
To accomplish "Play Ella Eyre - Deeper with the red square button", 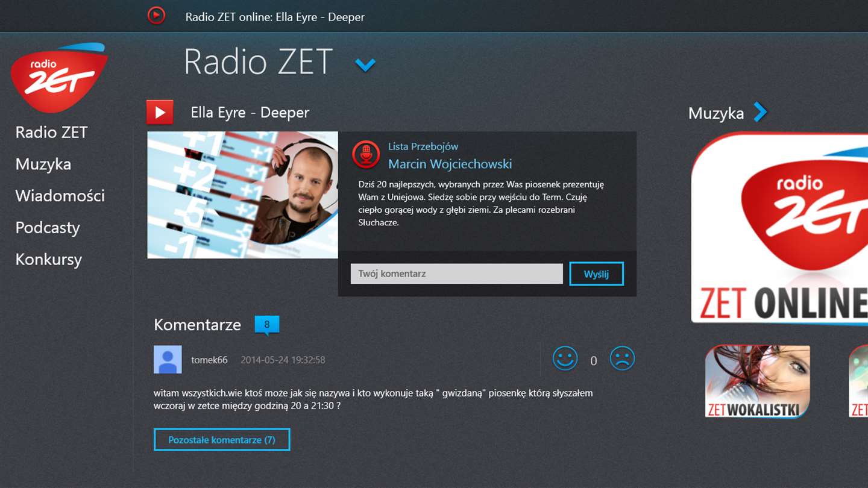I will (x=160, y=112).
